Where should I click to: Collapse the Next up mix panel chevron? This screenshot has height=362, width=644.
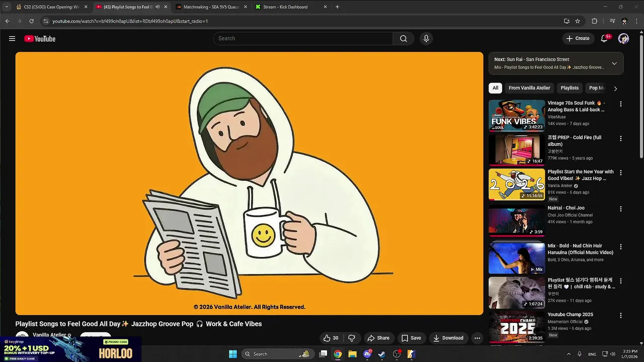point(614,63)
